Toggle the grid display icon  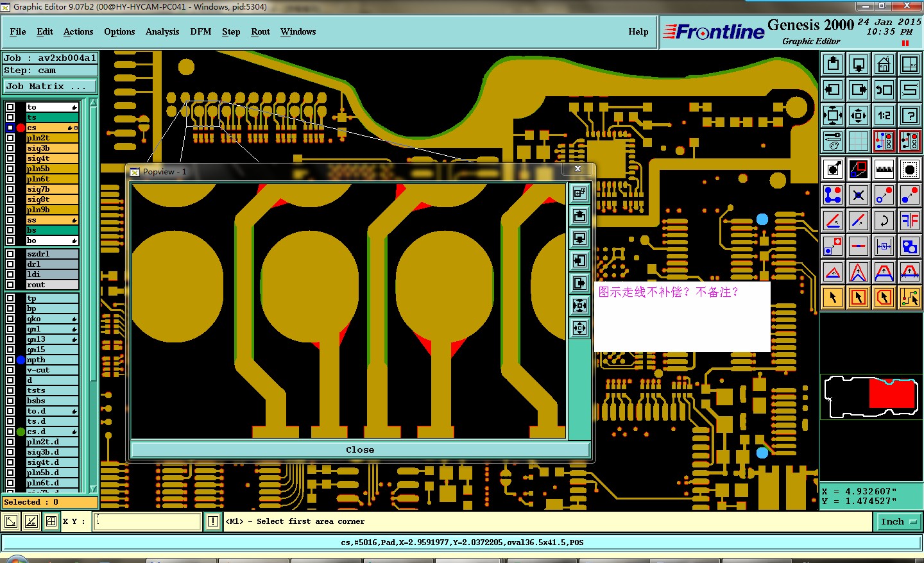[859, 141]
